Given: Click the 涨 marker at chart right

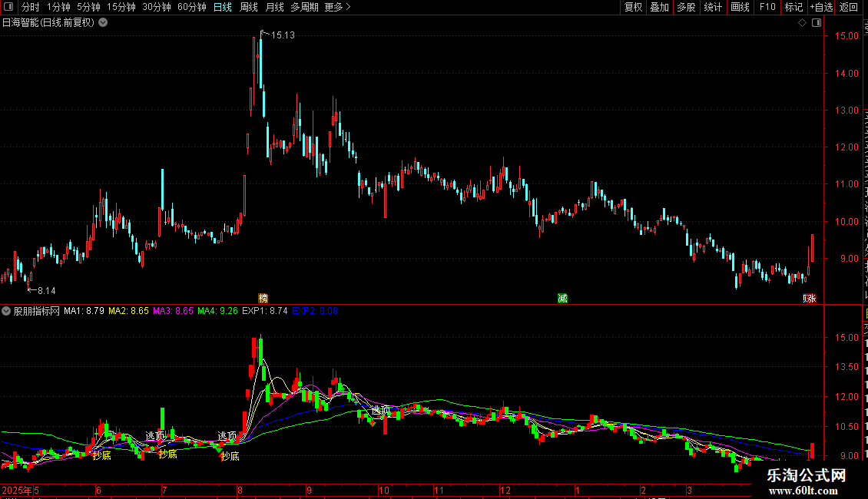Looking at the screenshot, I should [x=810, y=298].
